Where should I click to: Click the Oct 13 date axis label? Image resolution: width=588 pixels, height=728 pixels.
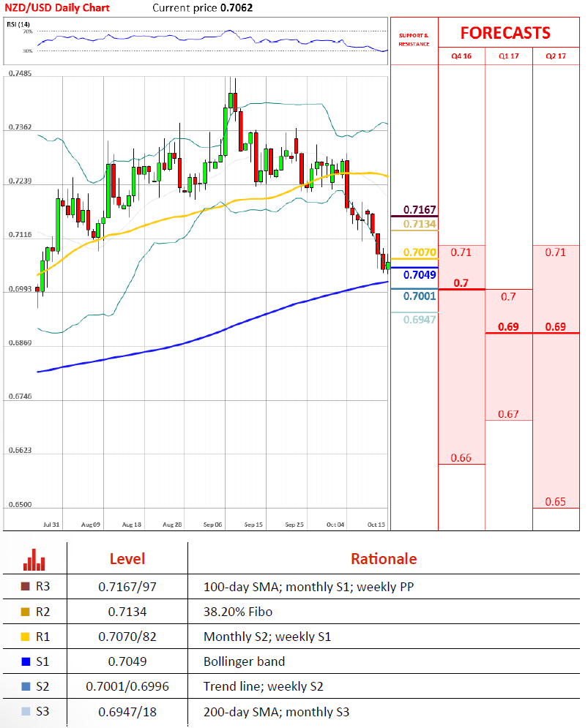(376, 524)
